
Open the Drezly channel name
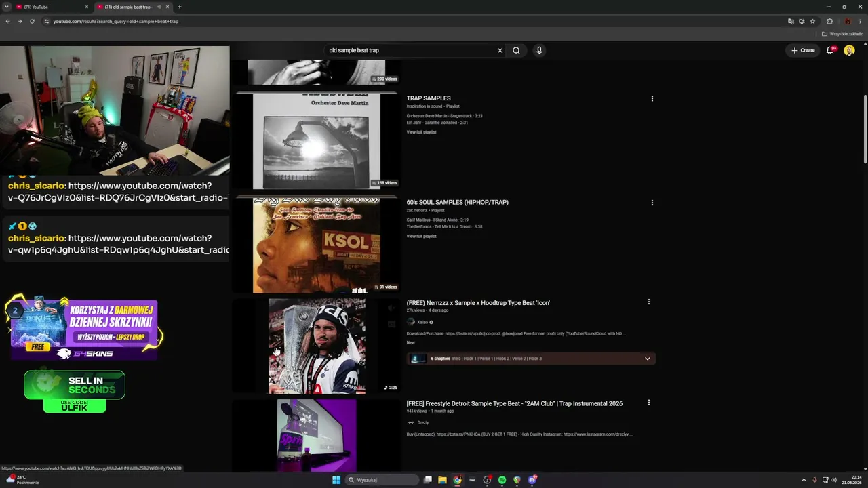(x=423, y=422)
